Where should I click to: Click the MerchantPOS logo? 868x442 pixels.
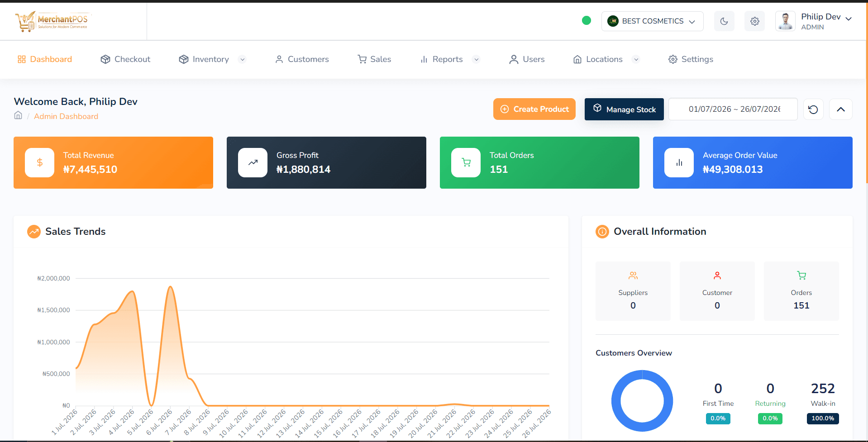pos(52,21)
